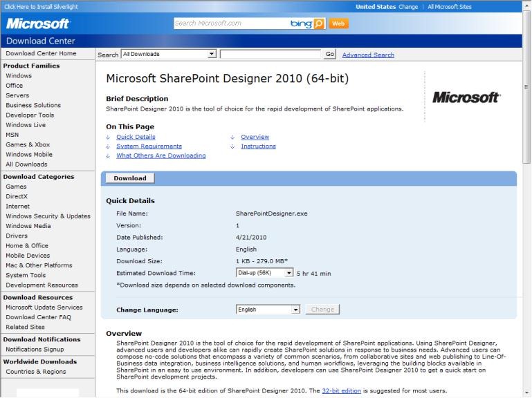532x398 pixels.
Task: Open the 32-bit edition link
Action: [x=341, y=391]
